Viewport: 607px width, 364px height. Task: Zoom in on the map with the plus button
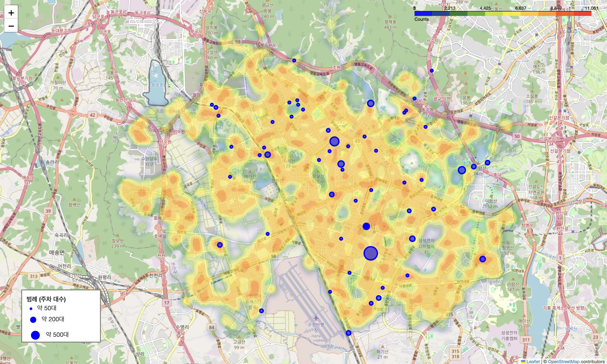[11, 13]
